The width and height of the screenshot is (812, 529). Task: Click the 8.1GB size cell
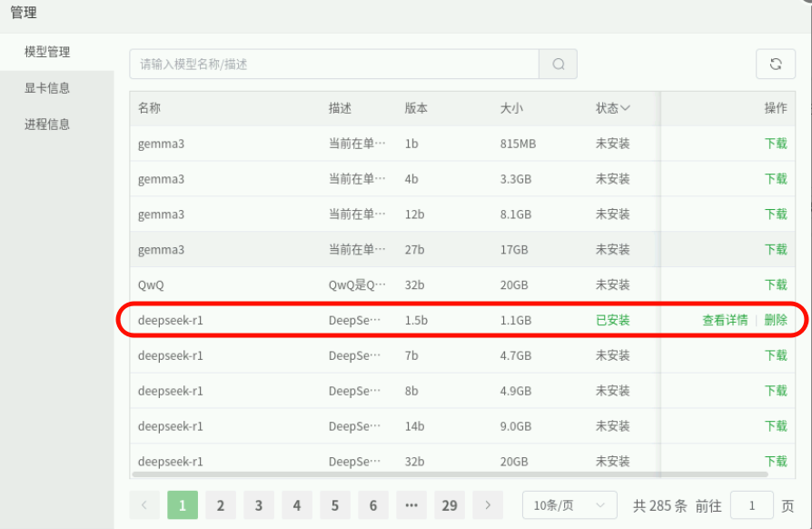516,214
